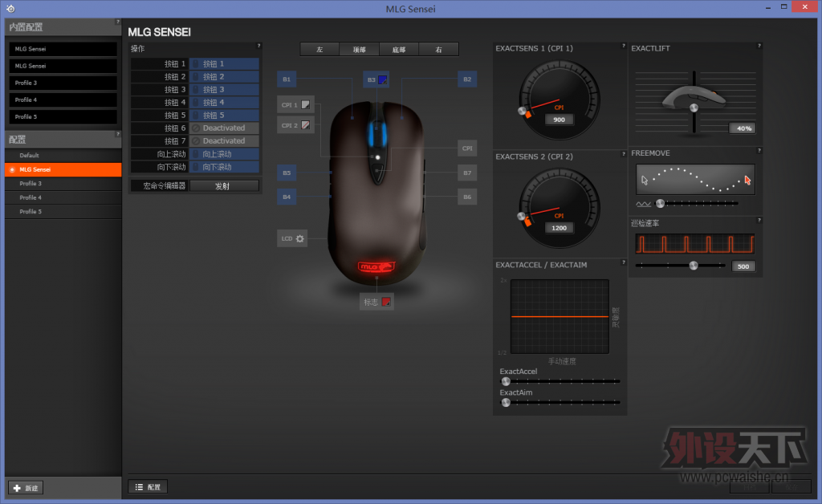Click the 新建 button
This screenshot has height=504, width=822.
point(26,488)
